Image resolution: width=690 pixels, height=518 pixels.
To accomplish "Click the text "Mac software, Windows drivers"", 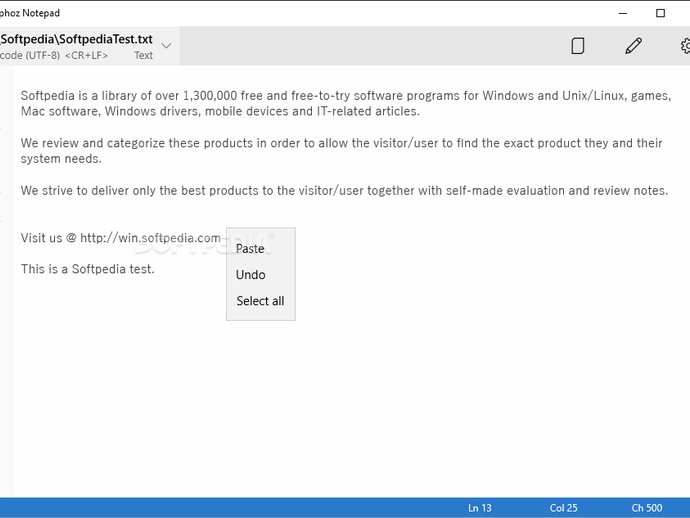I will coord(111,111).
